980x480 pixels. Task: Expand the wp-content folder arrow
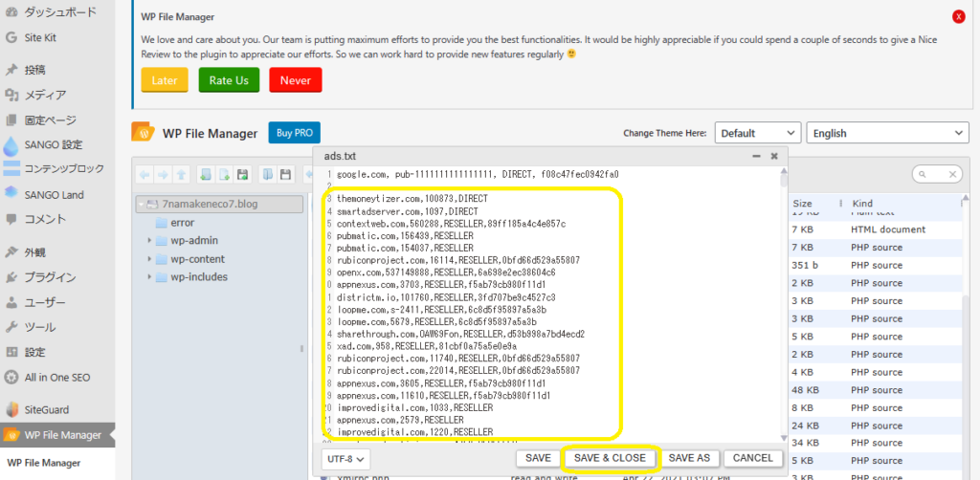coord(149,259)
